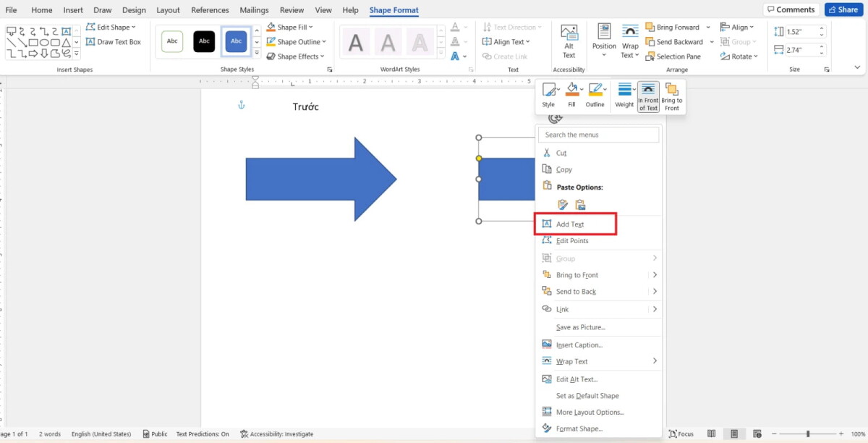Click Outline in the mini toolbar

pyautogui.click(x=595, y=96)
